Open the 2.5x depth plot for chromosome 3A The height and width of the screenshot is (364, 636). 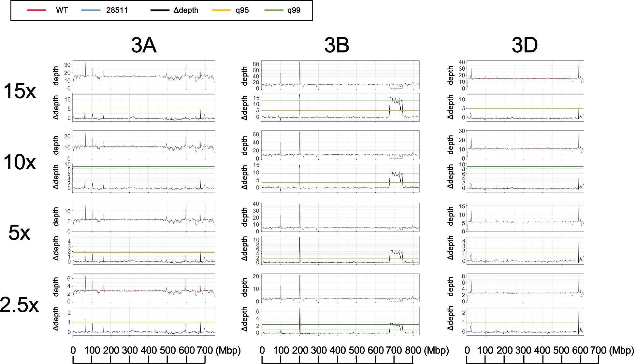pos(144,288)
